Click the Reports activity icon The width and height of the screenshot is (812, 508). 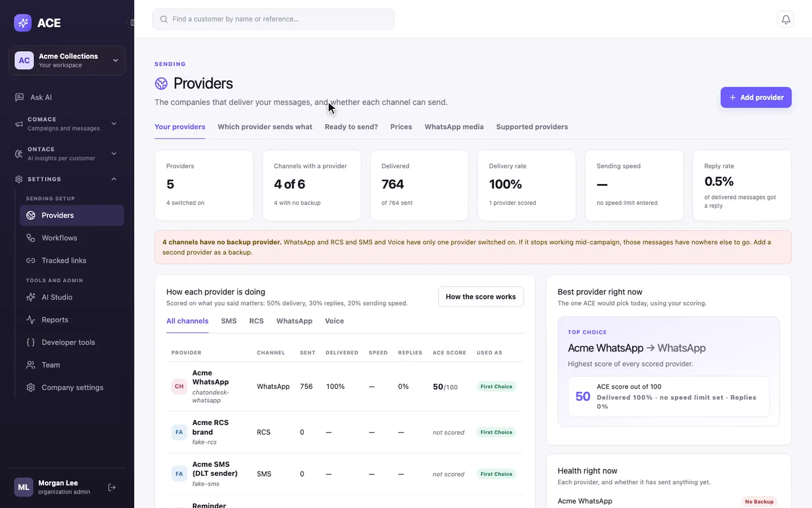(31, 319)
